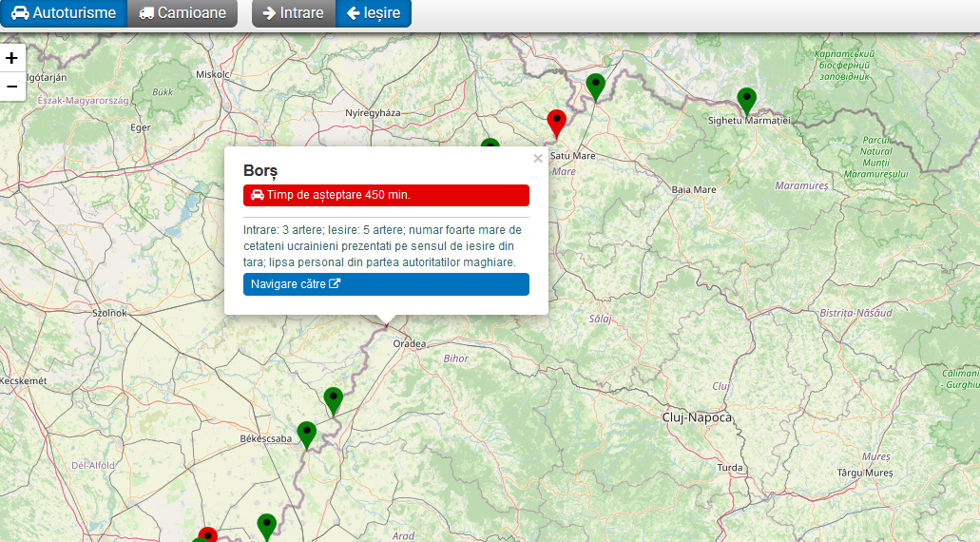Click the Baia Mare map label
Screen dimensions: 980x542
point(693,190)
